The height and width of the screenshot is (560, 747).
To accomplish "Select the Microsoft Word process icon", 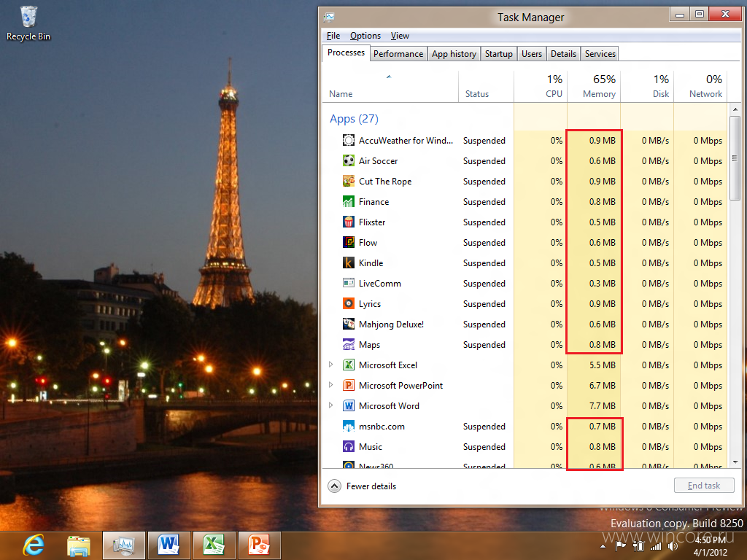I will click(x=348, y=406).
